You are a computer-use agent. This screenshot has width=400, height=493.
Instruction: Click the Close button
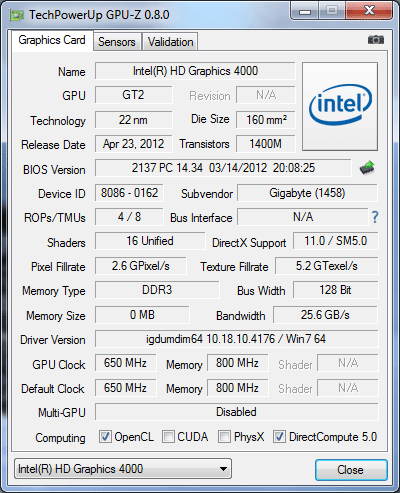(x=351, y=470)
